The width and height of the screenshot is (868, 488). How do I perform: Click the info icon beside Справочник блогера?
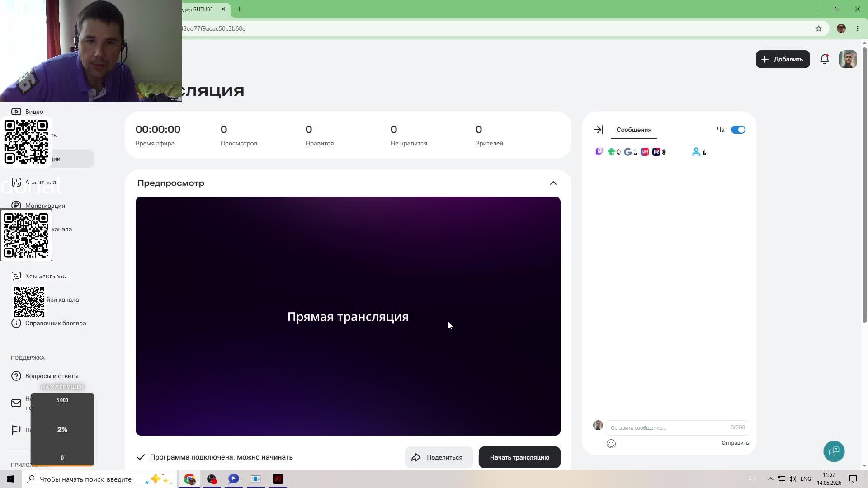pyautogui.click(x=16, y=323)
